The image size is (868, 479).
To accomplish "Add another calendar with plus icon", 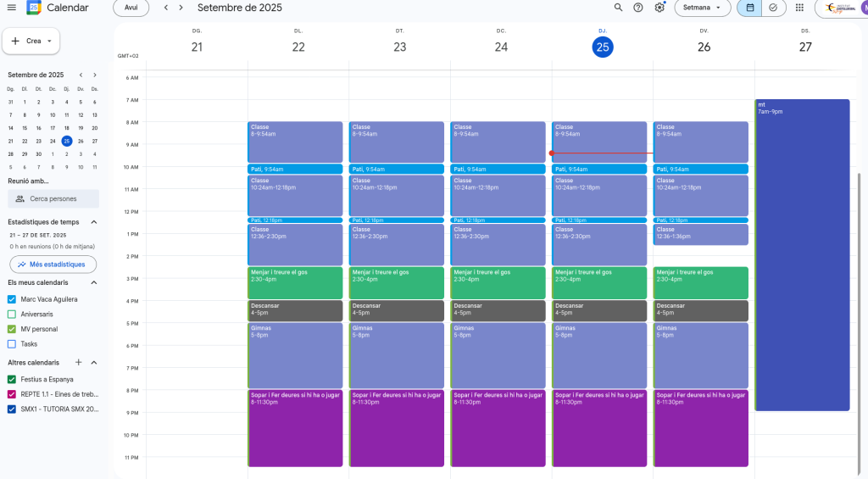I will tap(79, 362).
